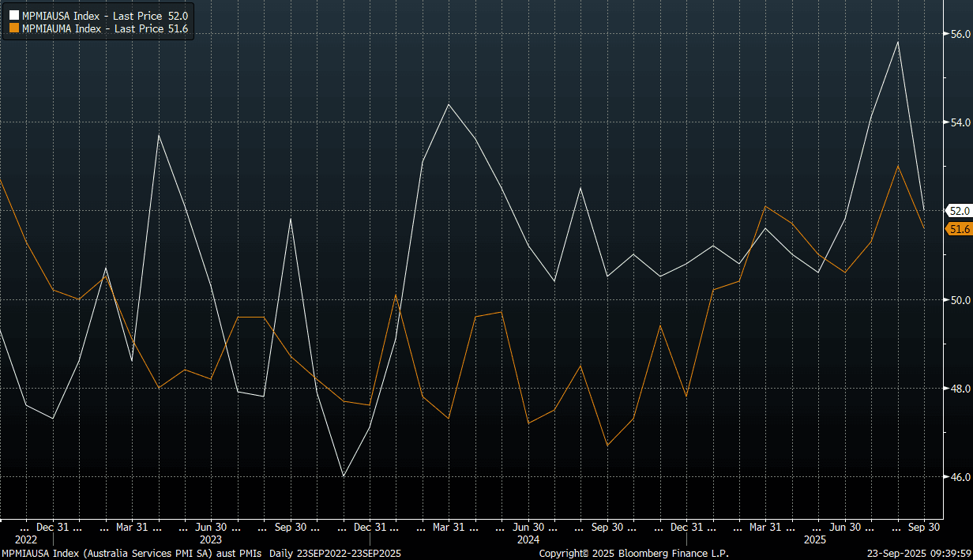973x560 pixels.
Task: Click the Daily 23SEP2022-23SEP2025 date range text
Action: (x=335, y=554)
